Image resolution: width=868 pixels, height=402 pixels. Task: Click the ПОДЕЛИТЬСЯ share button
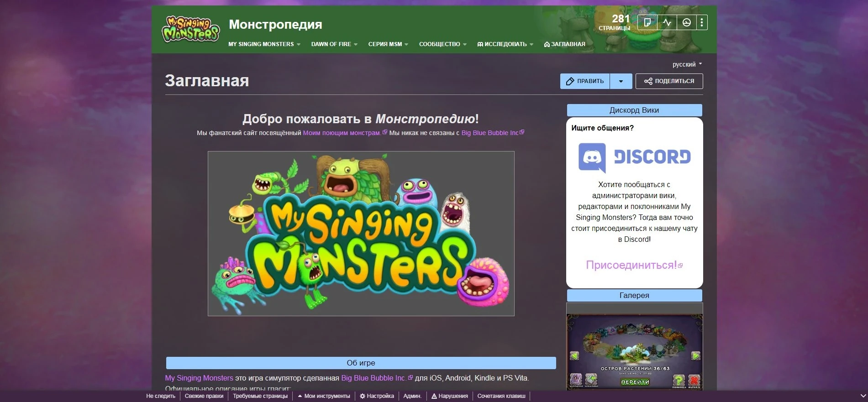point(669,81)
